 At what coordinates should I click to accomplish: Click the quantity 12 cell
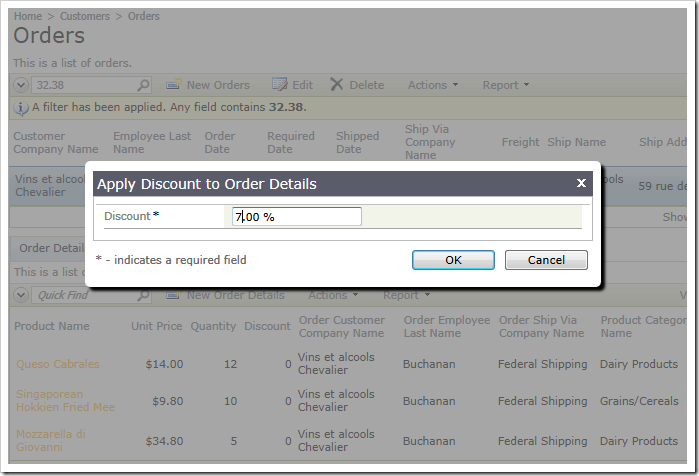[x=230, y=364]
